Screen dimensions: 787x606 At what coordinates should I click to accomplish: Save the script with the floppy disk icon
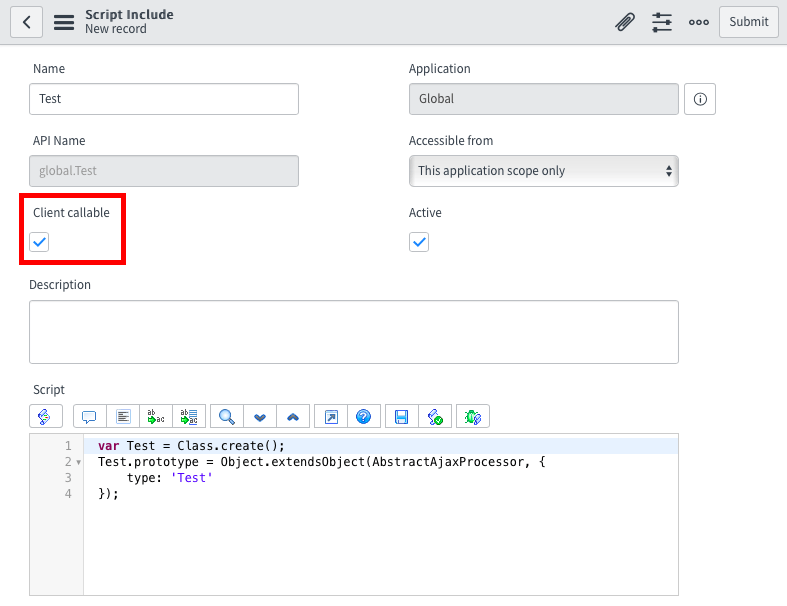pos(402,416)
